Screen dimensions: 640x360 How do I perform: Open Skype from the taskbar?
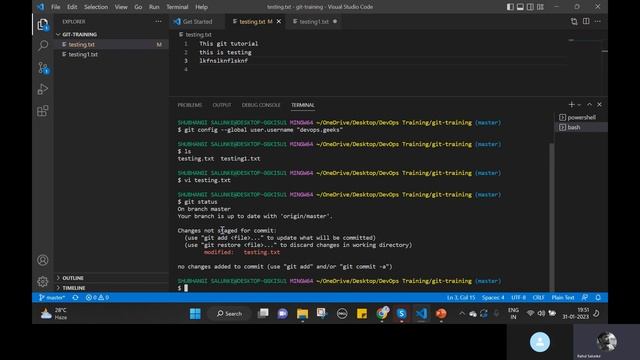[x=402, y=313]
